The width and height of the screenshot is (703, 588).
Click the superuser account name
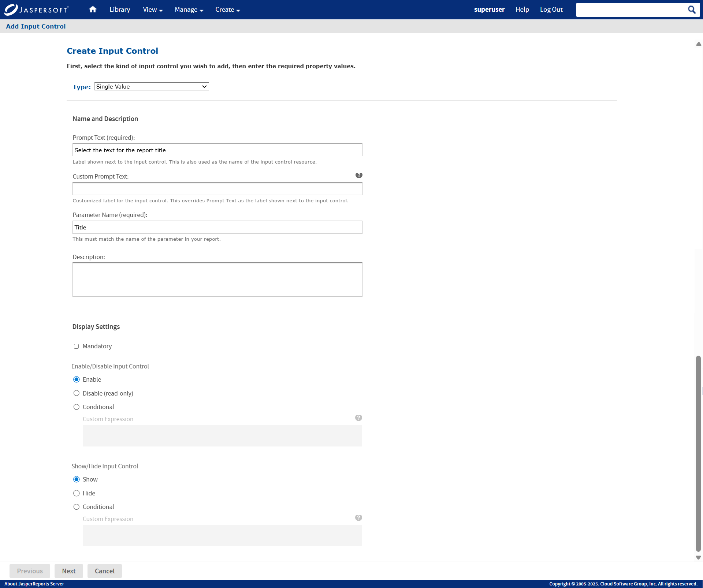pos(489,10)
